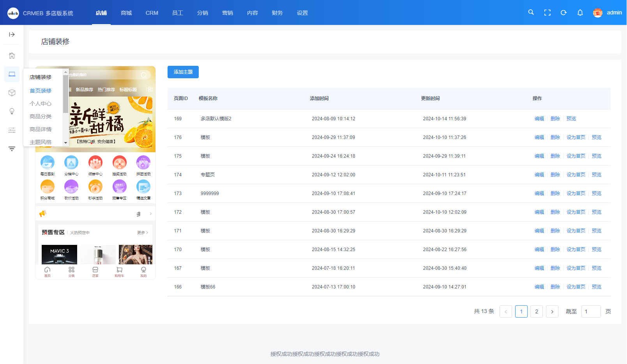Open the admin avatar menu
This screenshot has height=364, width=627.
coord(607,12)
